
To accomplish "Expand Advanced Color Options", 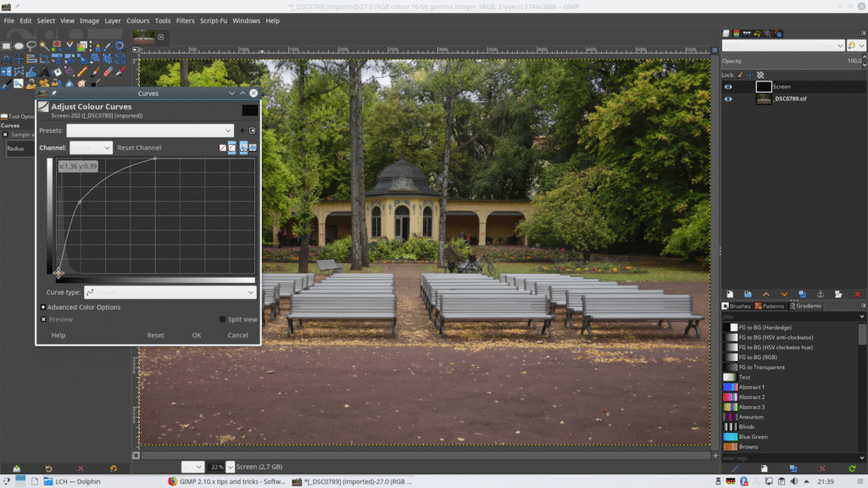I will (x=43, y=308).
